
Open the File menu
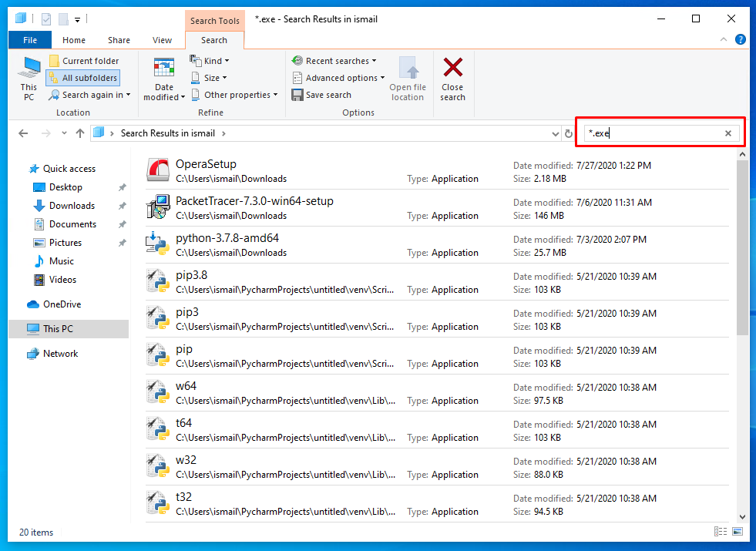click(x=30, y=40)
